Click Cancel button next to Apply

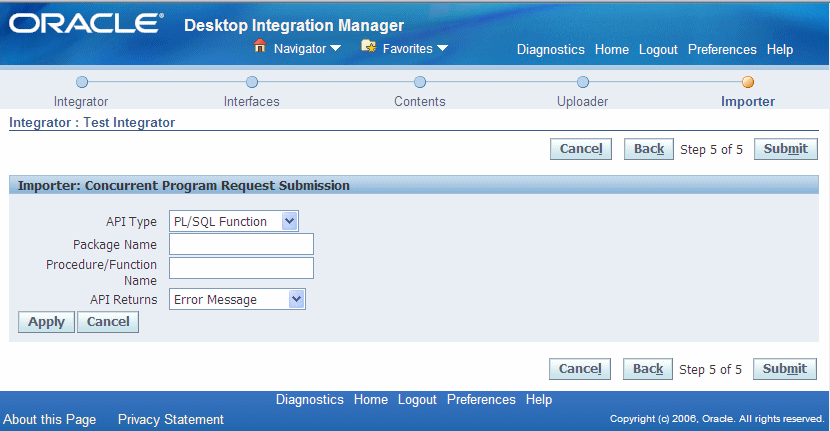tap(108, 322)
